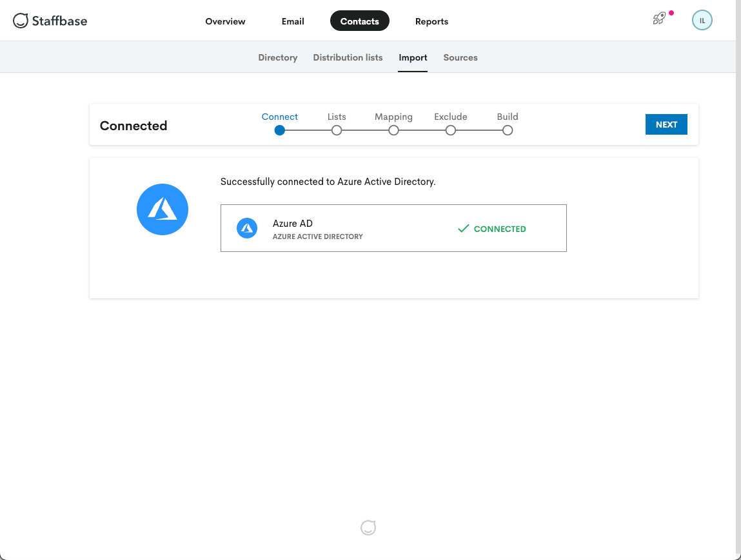This screenshot has width=741, height=560.
Task: Click the Staffbase logo
Action: click(50, 21)
